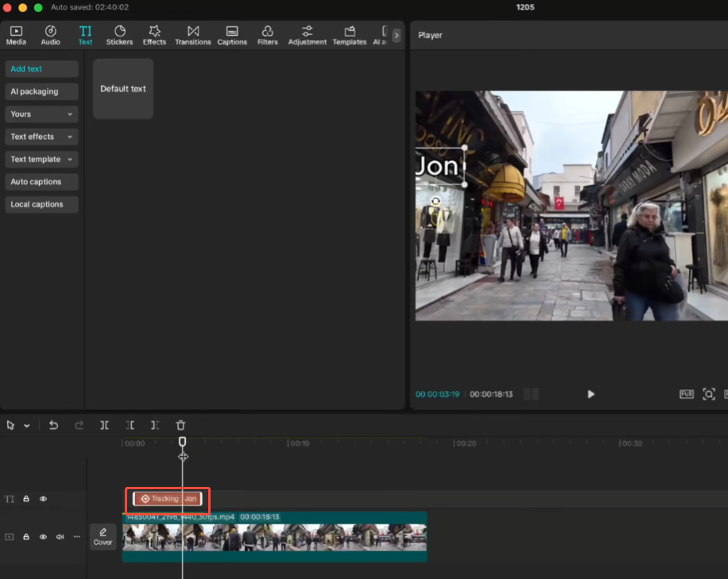Image resolution: width=728 pixels, height=579 pixels.
Task: Open the Stickers tab
Action: pos(120,35)
